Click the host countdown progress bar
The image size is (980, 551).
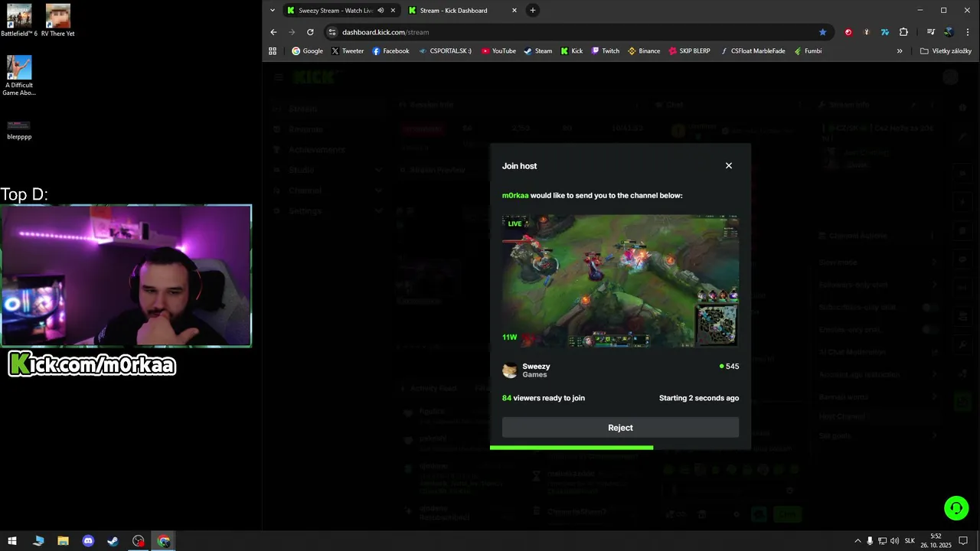tap(571, 448)
